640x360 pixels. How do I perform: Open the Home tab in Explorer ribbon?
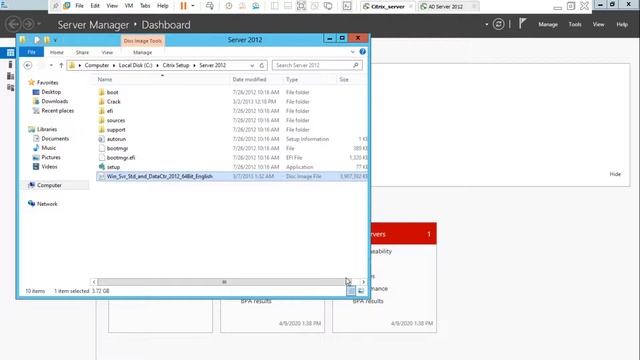[x=57, y=52]
